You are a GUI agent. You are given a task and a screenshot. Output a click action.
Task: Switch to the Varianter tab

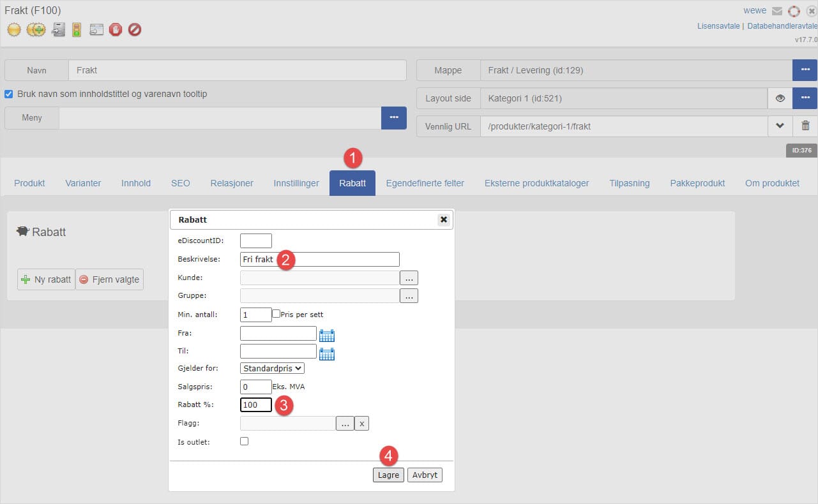pos(83,183)
